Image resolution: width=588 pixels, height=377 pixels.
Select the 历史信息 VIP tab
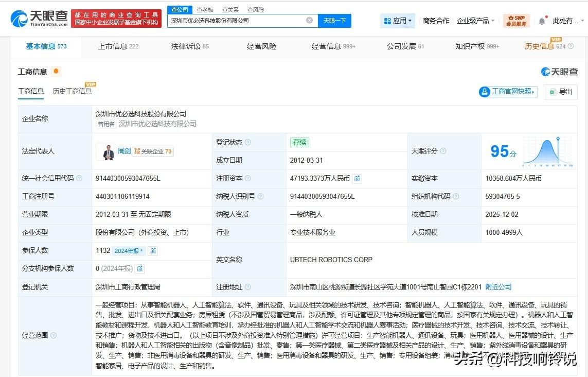click(545, 46)
